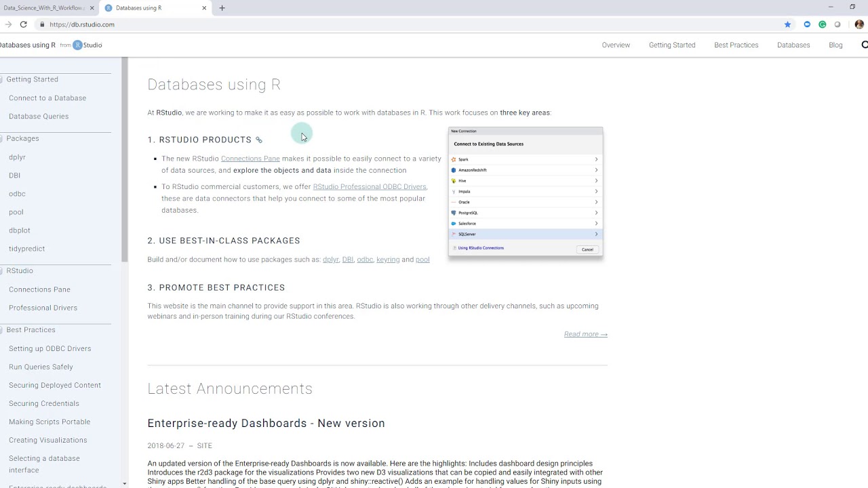Open the pool sidebar entry
This screenshot has height=488, width=868.
(16, 212)
